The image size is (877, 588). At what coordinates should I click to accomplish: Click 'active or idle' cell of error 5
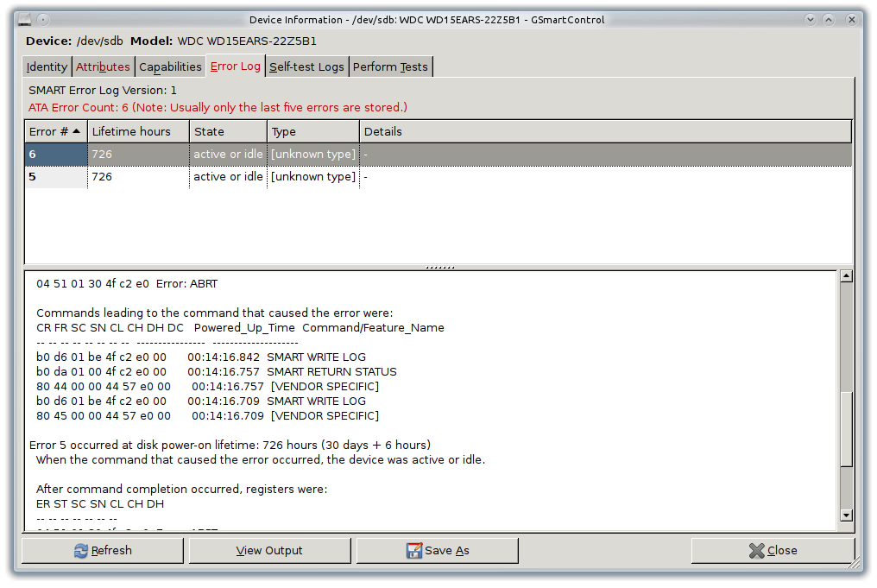(x=228, y=177)
